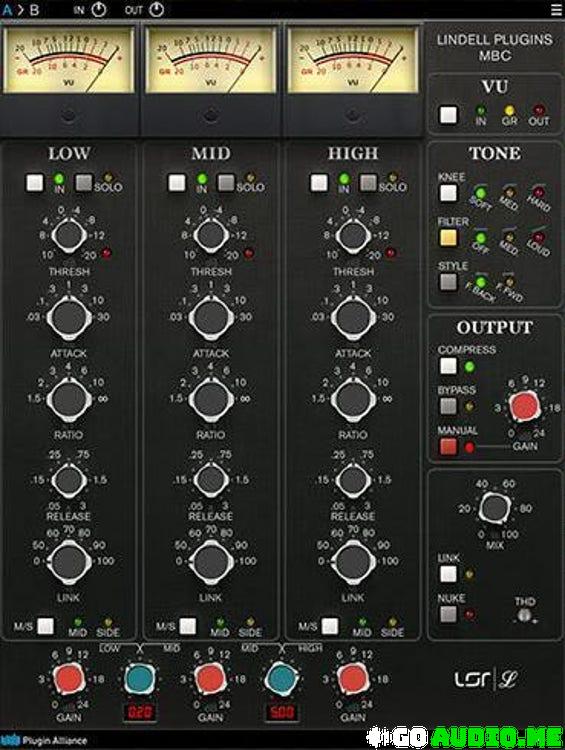Select preset slot B

[34, 10]
